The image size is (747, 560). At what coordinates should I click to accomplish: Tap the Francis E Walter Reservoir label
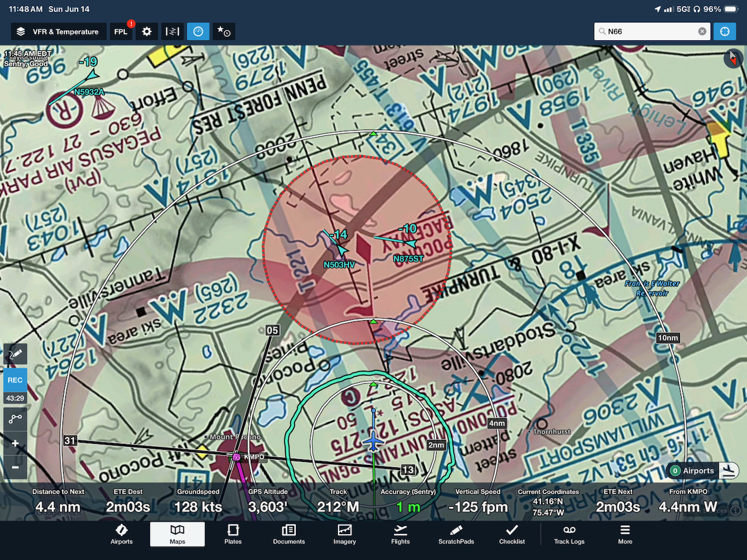pyautogui.click(x=652, y=288)
